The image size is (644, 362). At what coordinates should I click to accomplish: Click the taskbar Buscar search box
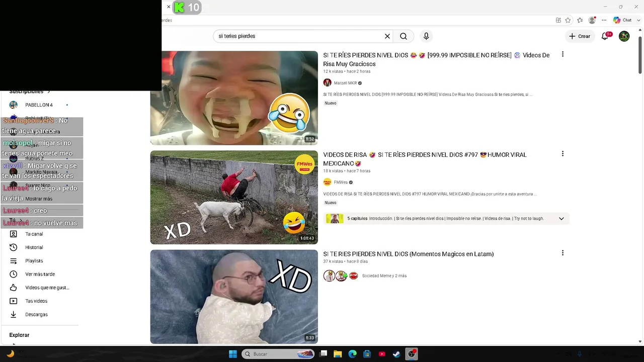pos(278,354)
